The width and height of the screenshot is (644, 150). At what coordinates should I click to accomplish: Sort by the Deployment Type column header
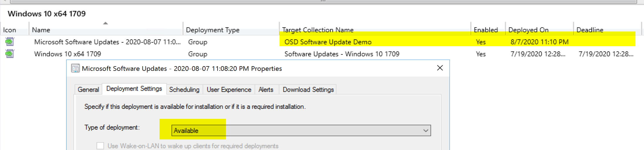[x=213, y=30]
